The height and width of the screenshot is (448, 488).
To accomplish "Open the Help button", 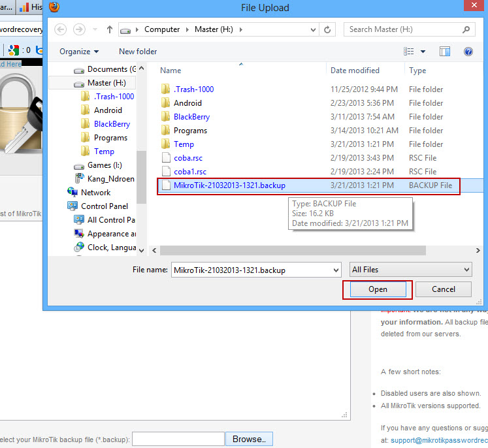I will (468, 52).
